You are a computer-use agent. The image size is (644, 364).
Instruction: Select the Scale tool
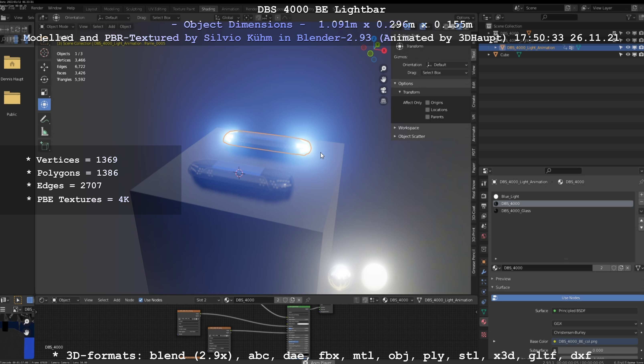(x=44, y=92)
